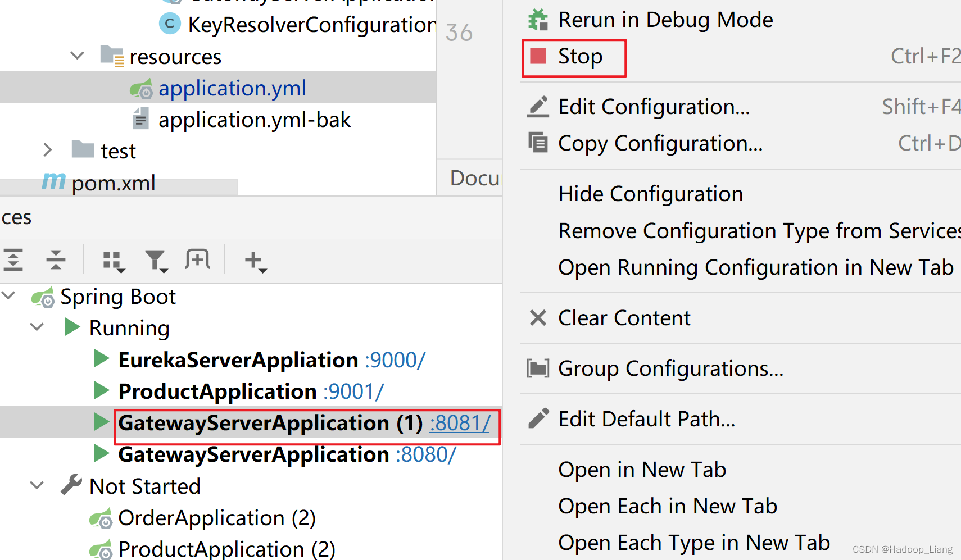Viewport: 961px width, 560px height.
Task: Click the Open in New Tab toolbar icon
Action: tap(197, 259)
